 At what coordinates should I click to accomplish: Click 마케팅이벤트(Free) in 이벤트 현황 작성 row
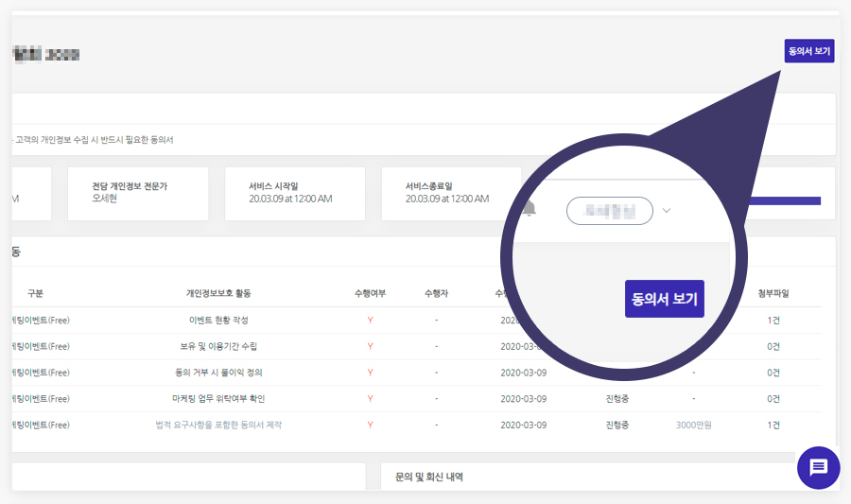41,321
